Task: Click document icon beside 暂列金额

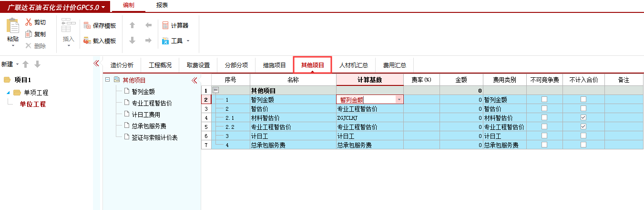Action: point(127,92)
